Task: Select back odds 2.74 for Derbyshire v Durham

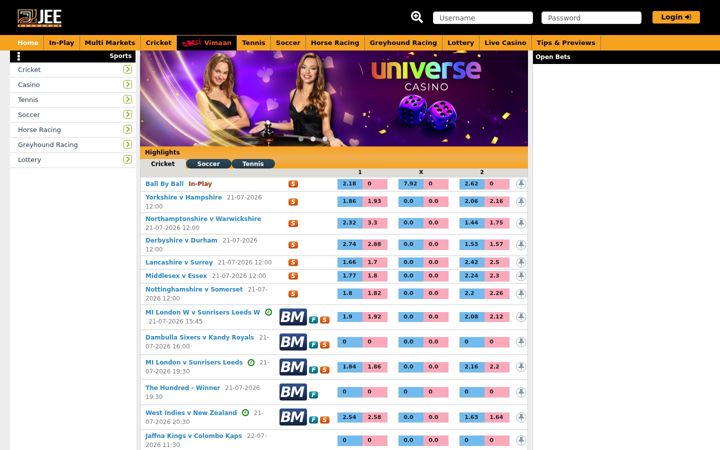Action: click(350, 244)
